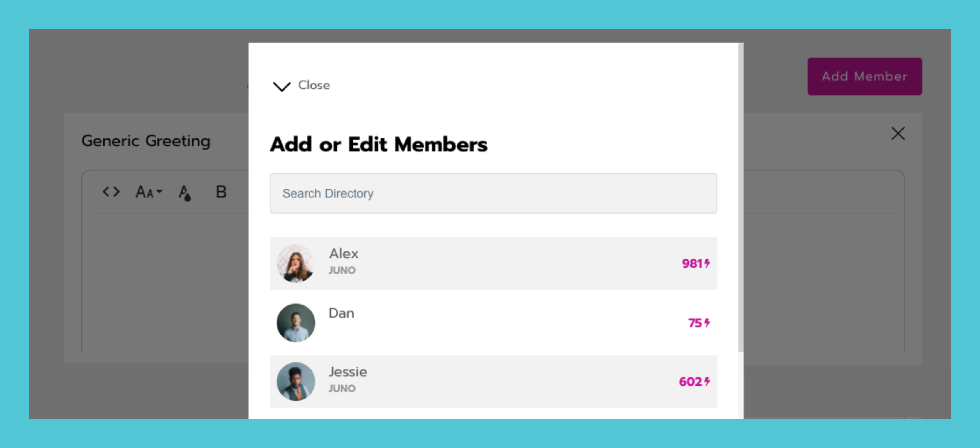Open the font size AA dropdown

(x=149, y=192)
